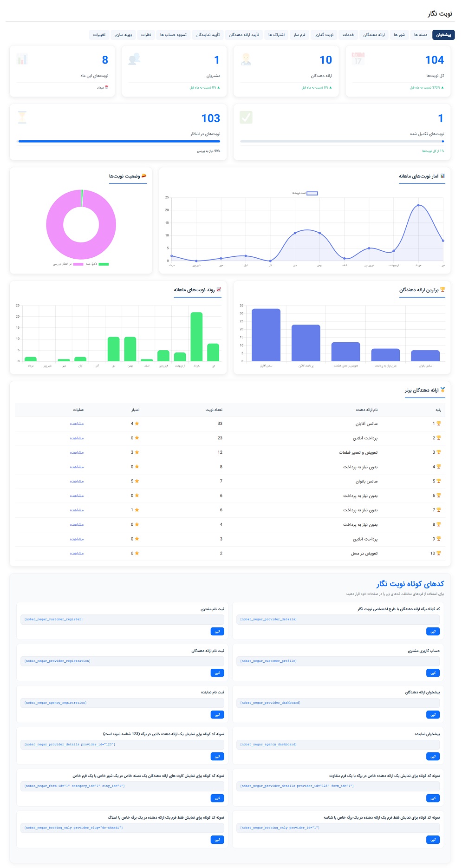This screenshot has width=462, height=868.
Task: Click the bar chart icon on the نوبت‌های این ماه card
Action: 22,59
